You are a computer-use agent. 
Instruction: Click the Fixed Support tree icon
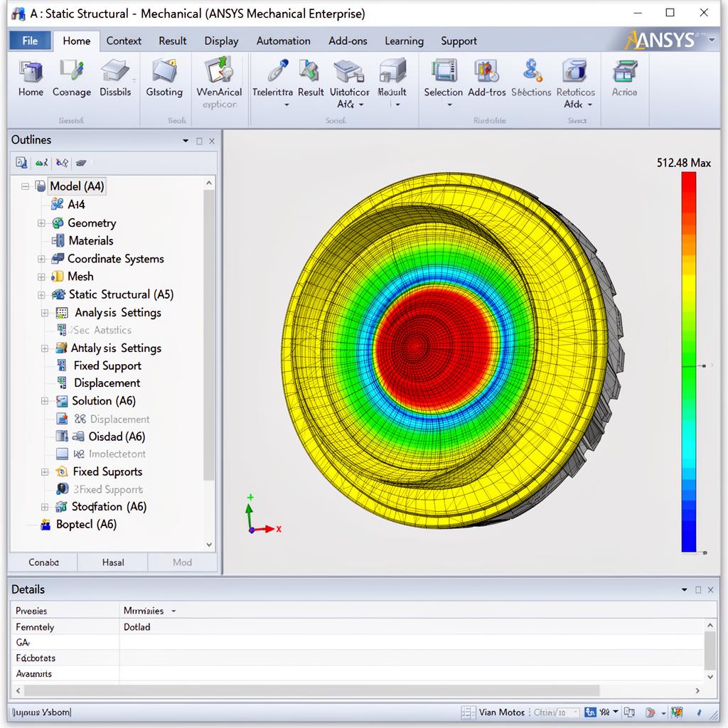click(x=61, y=365)
